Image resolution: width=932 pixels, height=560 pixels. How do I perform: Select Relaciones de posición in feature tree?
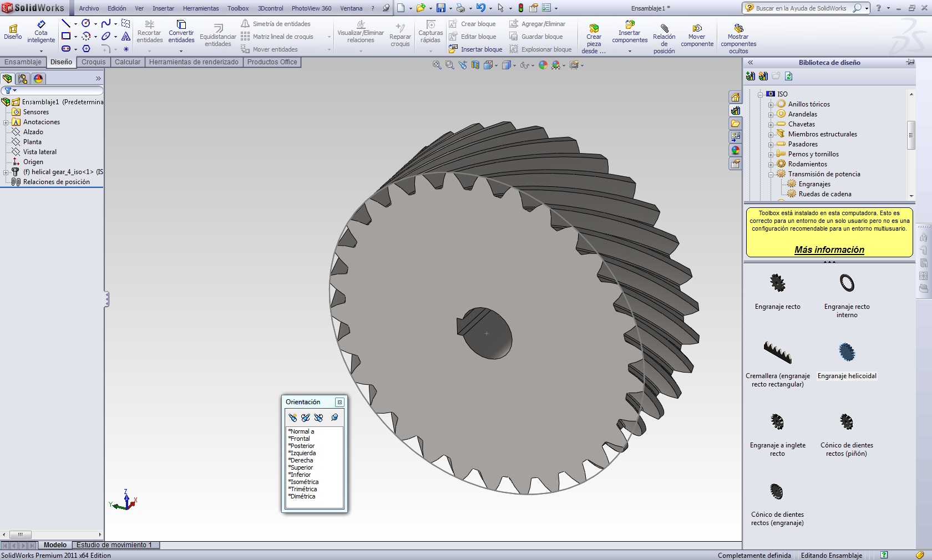click(56, 182)
